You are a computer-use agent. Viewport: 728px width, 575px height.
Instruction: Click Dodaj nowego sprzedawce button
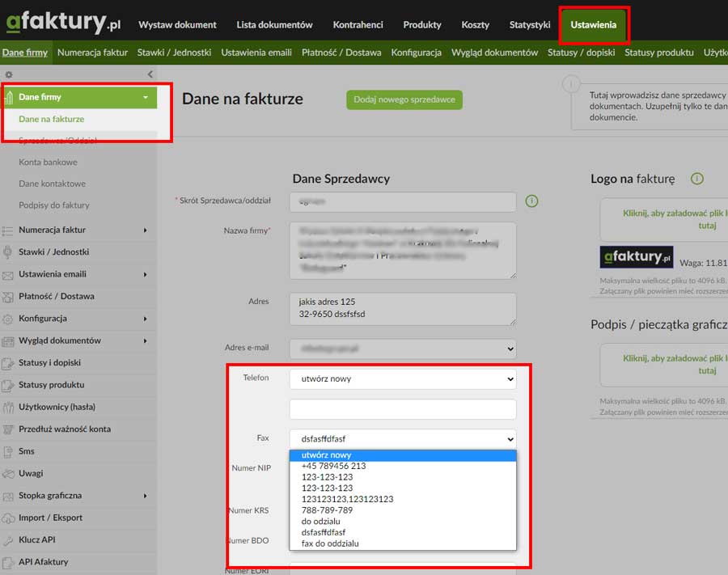(404, 99)
